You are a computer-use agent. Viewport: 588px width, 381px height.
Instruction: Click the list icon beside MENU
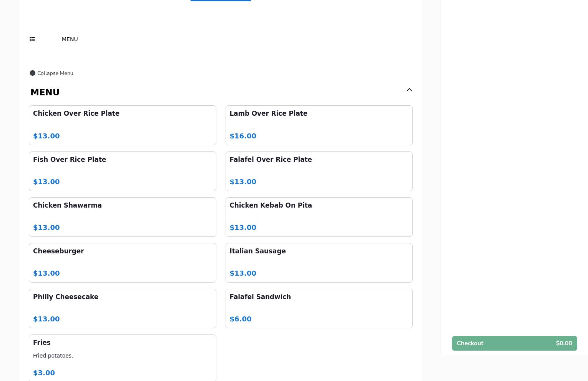pyautogui.click(x=32, y=39)
